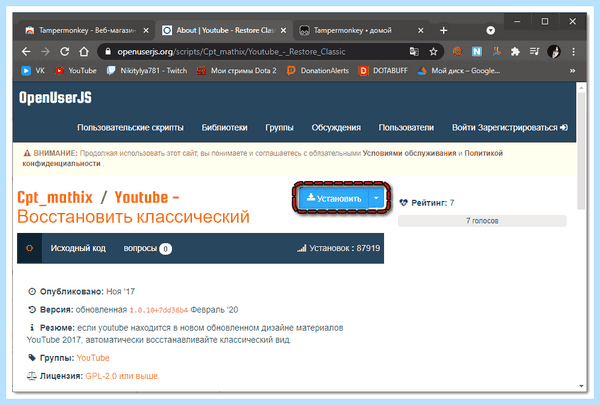Open the Группы menu item
This screenshot has width=600, height=405.
[279, 127]
